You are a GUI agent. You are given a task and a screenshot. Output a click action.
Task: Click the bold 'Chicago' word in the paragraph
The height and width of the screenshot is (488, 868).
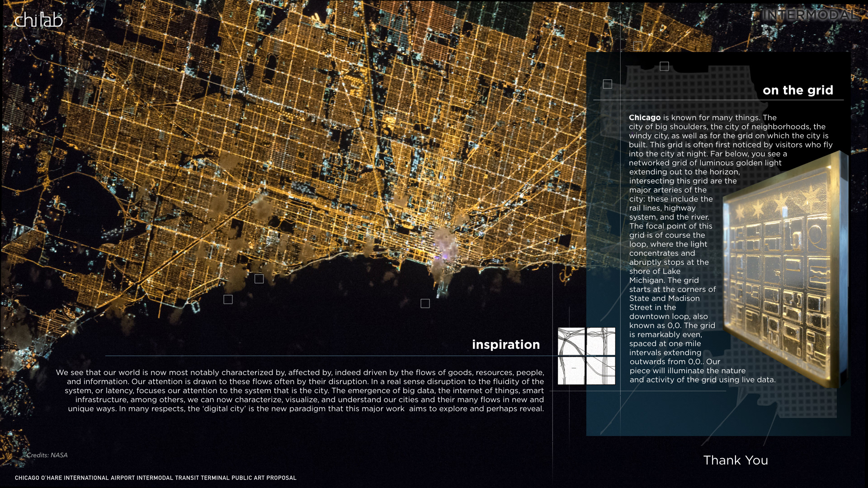[x=645, y=117]
